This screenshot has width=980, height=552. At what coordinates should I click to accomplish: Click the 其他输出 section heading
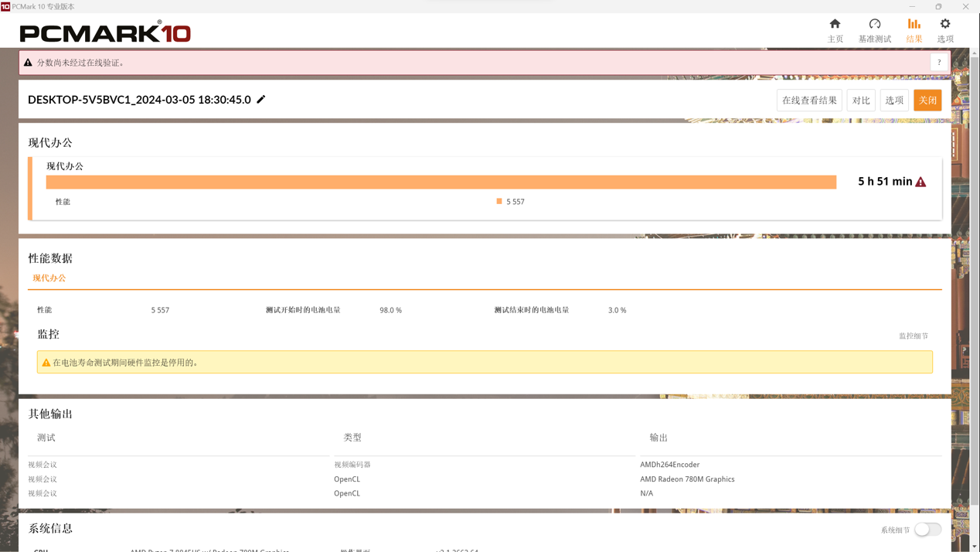coord(50,414)
